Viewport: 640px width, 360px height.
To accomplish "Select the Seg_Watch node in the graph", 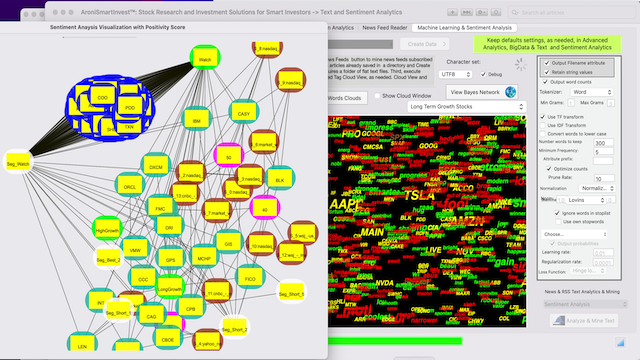I will (18, 162).
